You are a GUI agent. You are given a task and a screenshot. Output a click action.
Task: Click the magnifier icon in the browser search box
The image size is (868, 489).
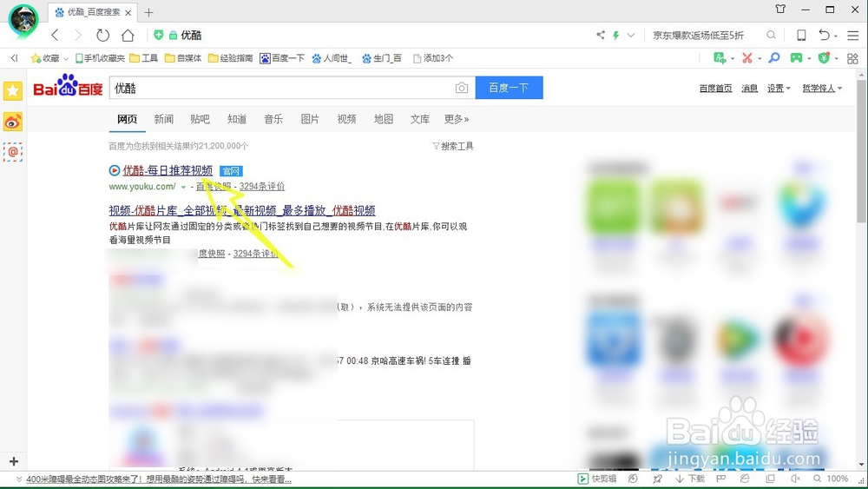[x=771, y=35]
